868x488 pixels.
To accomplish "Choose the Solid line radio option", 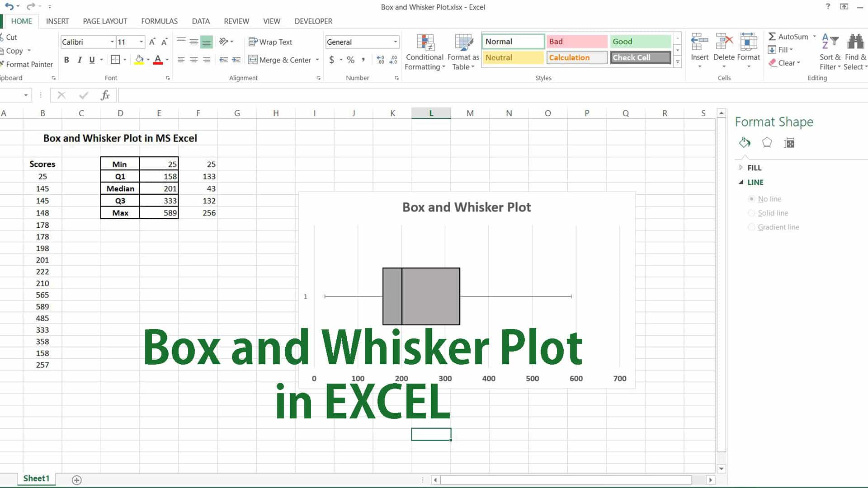I will (751, 213).
